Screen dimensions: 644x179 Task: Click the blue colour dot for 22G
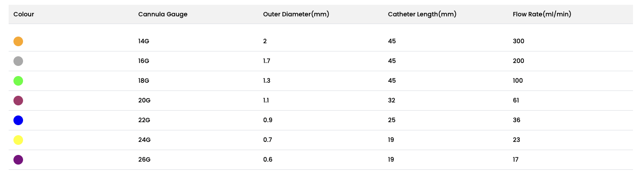(18, 120)
